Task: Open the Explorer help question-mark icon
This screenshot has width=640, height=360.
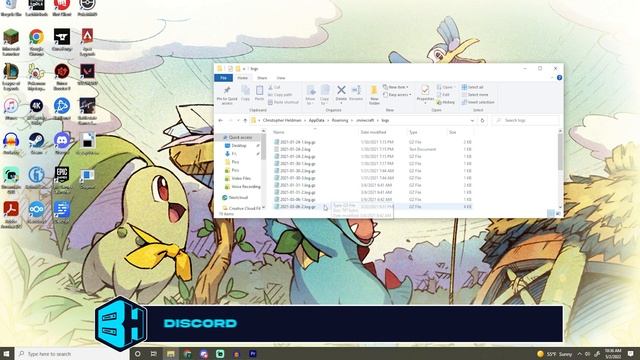Action: pos(559,78)
